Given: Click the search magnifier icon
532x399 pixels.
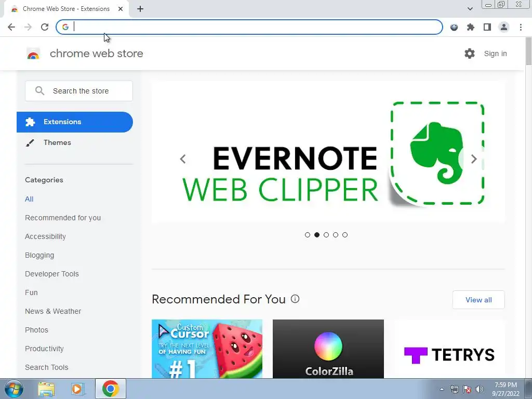Looking at the screenshot, I should coord(39,90).
